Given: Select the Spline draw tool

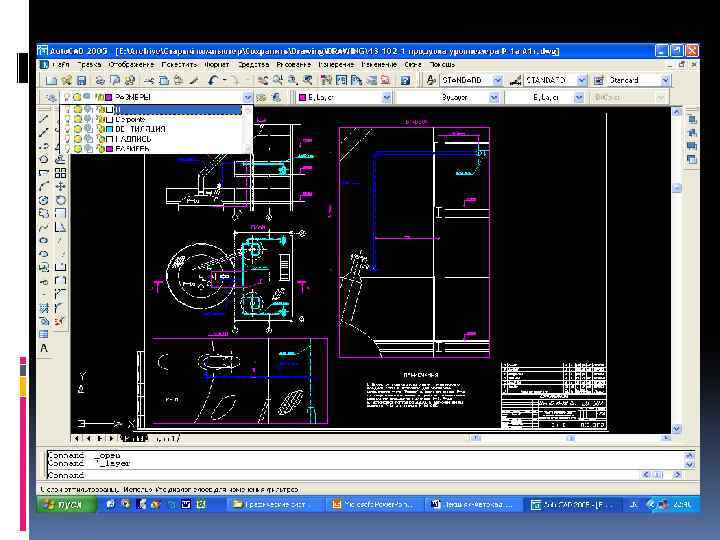Looking at the screenshot, I should click(44, 227).
